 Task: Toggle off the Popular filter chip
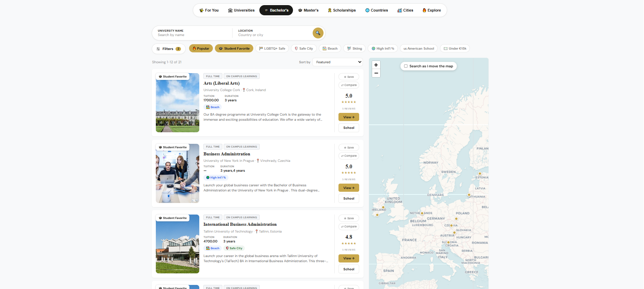point(201,49)
